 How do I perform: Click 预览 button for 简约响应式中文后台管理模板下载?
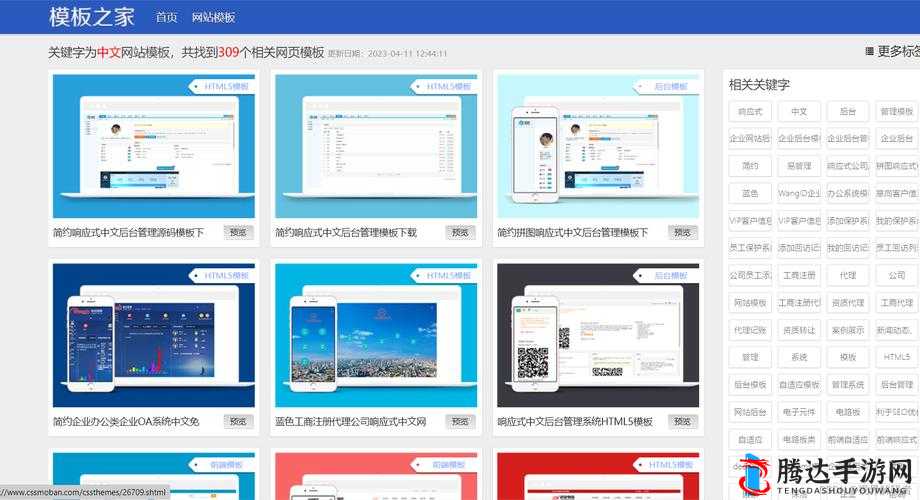[460, 232]
